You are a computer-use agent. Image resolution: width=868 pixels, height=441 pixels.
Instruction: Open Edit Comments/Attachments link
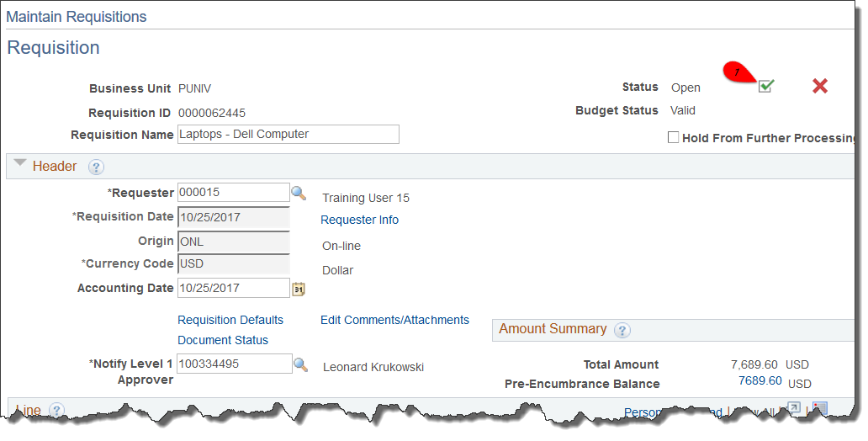click(394, 320)
